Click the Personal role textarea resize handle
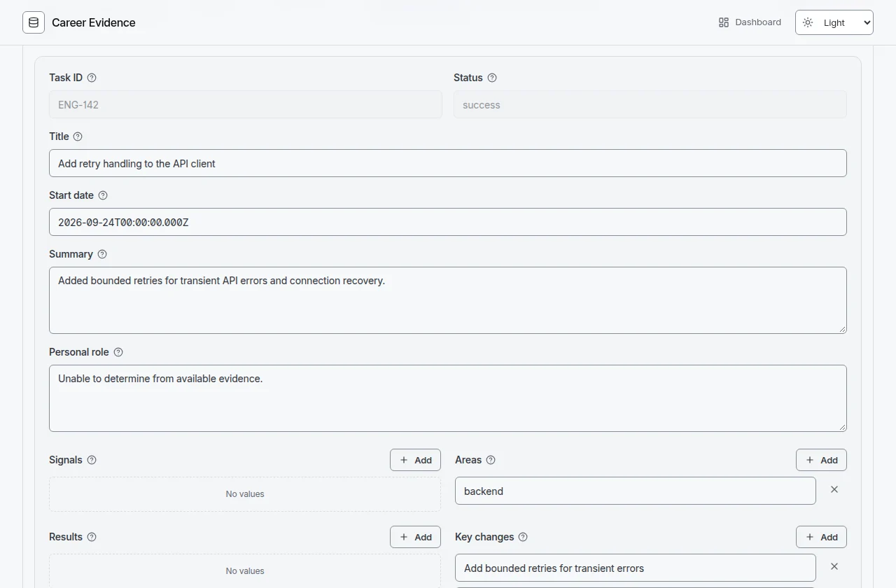Image resolution: width=896 pixels, height=588 pixels. [842, 427]
